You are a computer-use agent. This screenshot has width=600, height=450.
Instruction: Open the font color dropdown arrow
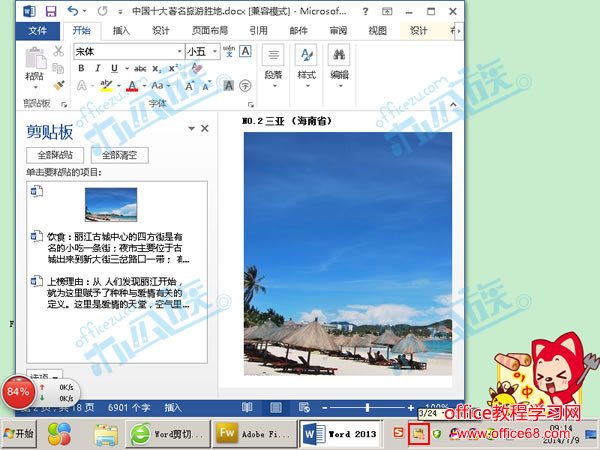(x=144, y=86)
